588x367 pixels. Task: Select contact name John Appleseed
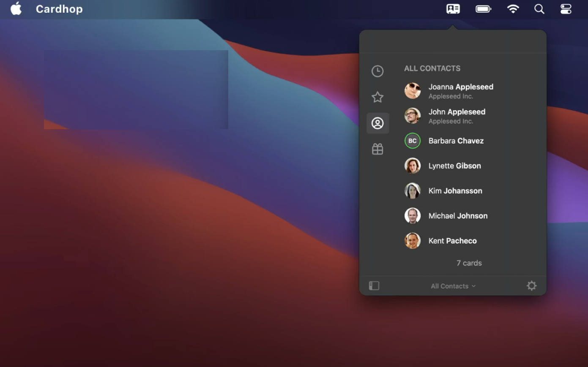tap(457, 111)
